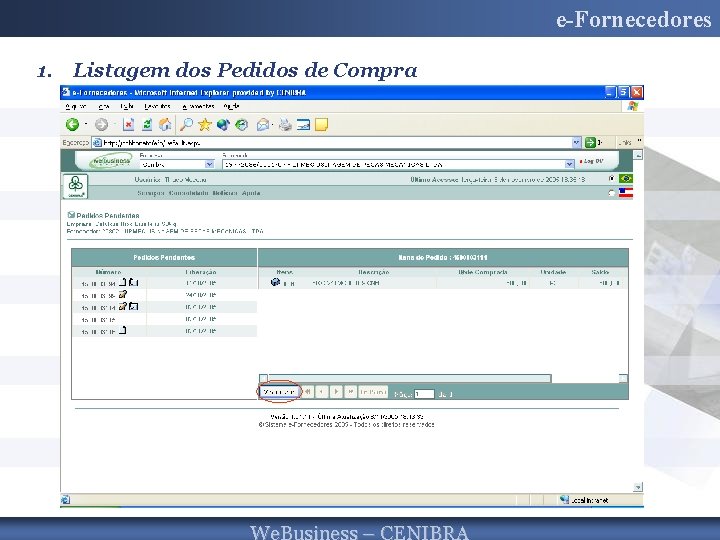Go to the last page using the pagination button
720x540 pixels.
tap(350, 392)
